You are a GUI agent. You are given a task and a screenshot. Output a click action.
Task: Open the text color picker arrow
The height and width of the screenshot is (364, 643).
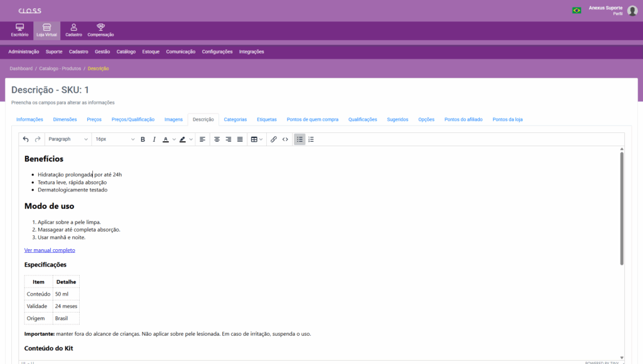pos(174,139)
